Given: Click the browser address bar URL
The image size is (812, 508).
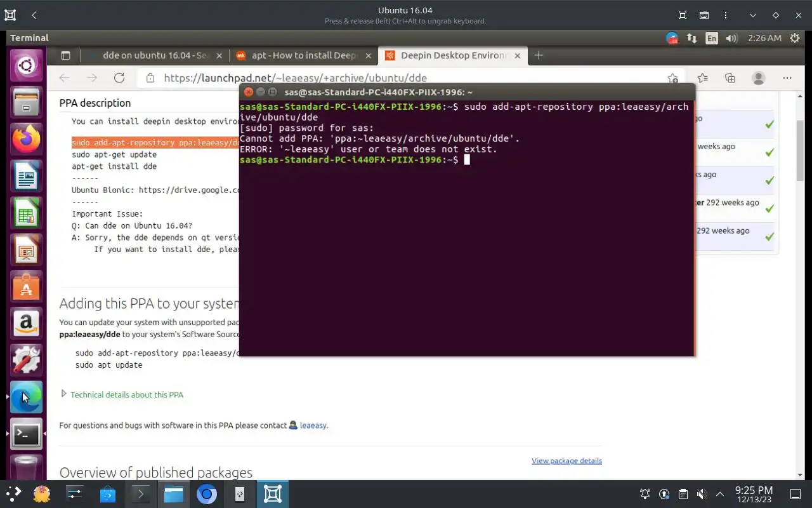Looking at the screenshot, I should pyautogui.click(x=295, y=78).
